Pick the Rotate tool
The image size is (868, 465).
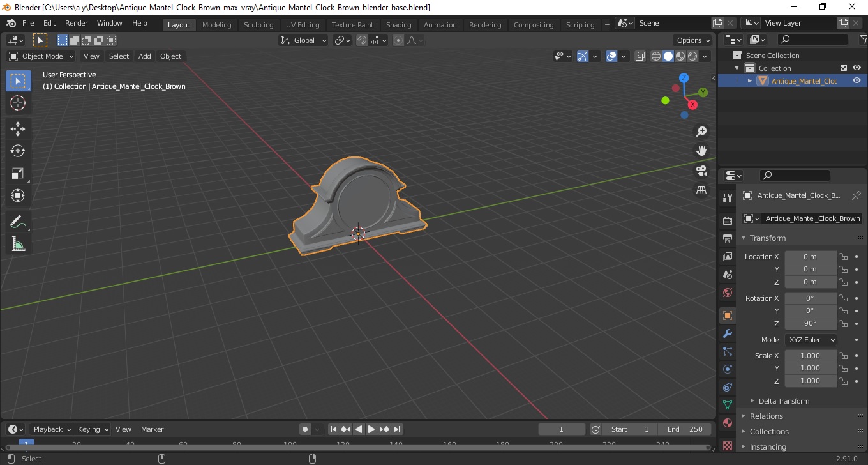tap(18, 151)
